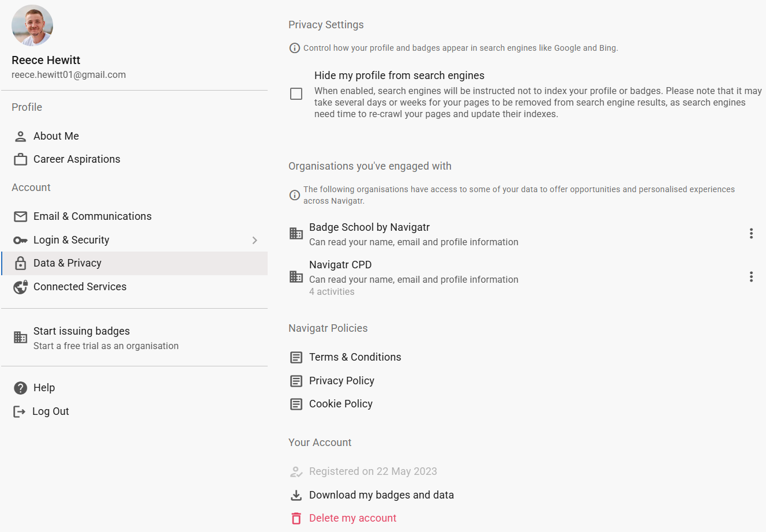The width and height of the screenshot is (766, 532).
Task: Click the Career Aspirations briefcase icon
Action: point(21,159)
